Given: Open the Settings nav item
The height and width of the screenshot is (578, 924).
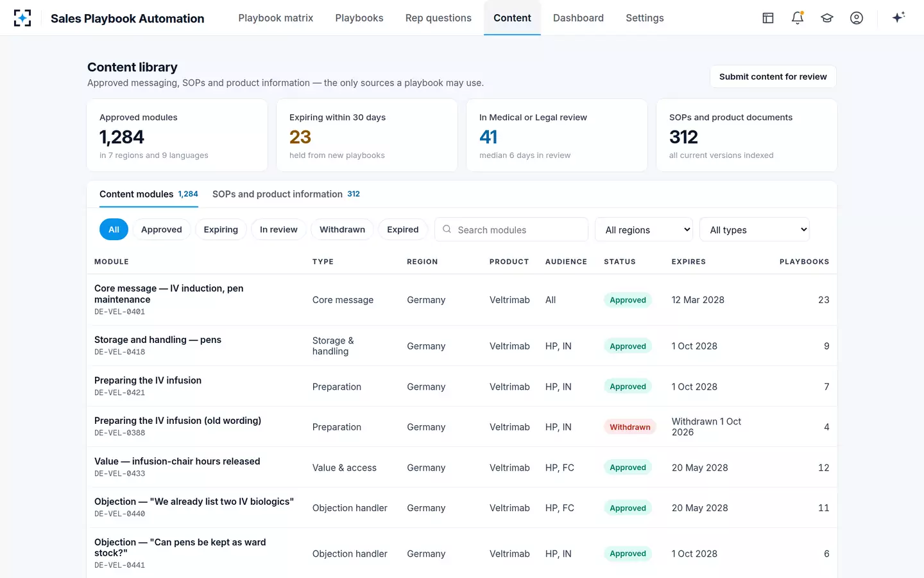Looking at the screenshot, I should (645, 18).
